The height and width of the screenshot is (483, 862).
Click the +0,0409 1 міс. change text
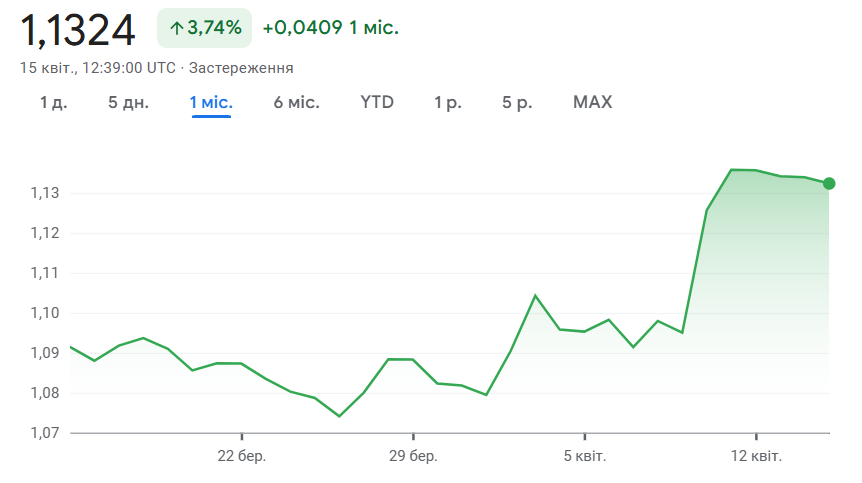[x=330, y=28]
